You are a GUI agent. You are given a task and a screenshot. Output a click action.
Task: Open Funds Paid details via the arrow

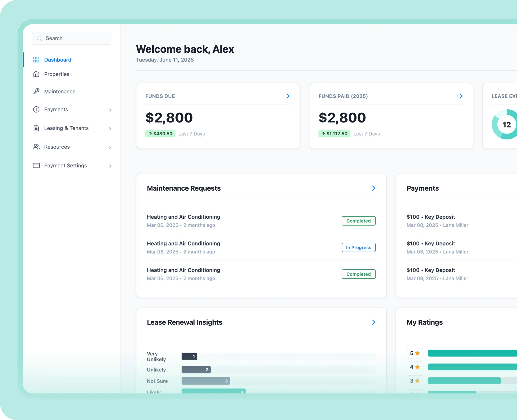(x=461, y=96)
